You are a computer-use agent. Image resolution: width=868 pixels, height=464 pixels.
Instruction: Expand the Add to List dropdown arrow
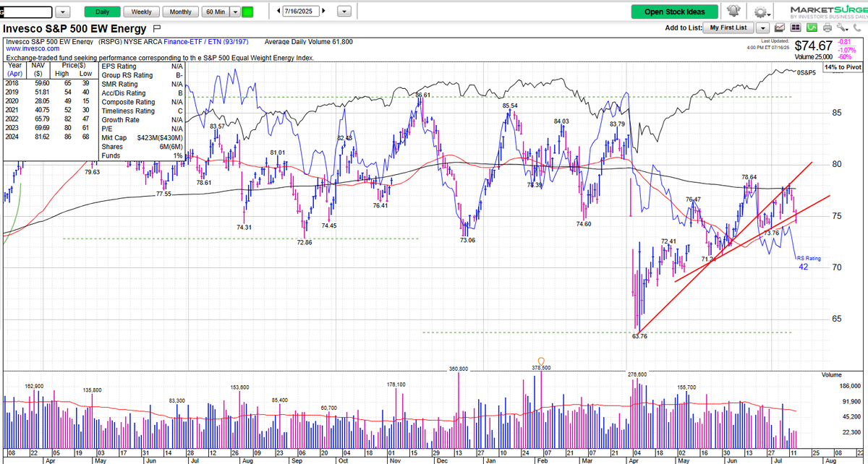[x=762, y=27]
